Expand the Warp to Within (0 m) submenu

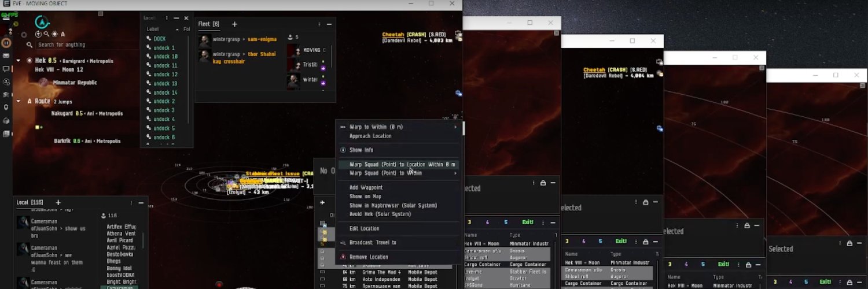(455, 127)
